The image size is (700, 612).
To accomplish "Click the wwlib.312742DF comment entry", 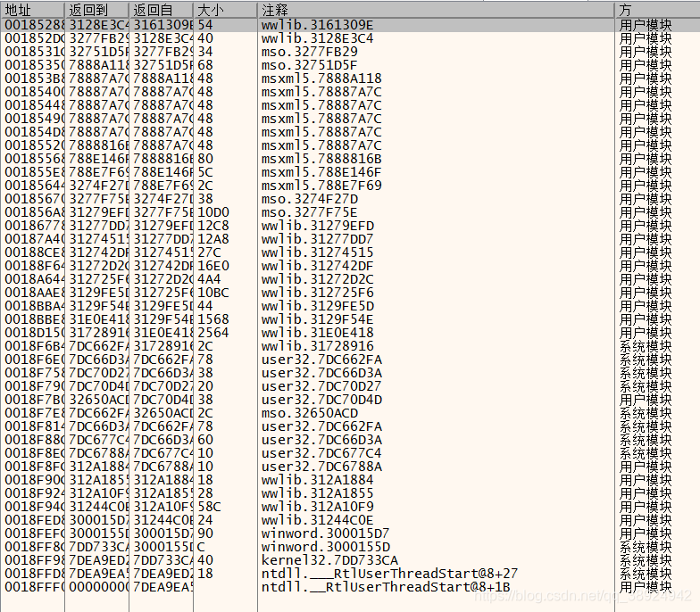I will [x=317, y=266].
